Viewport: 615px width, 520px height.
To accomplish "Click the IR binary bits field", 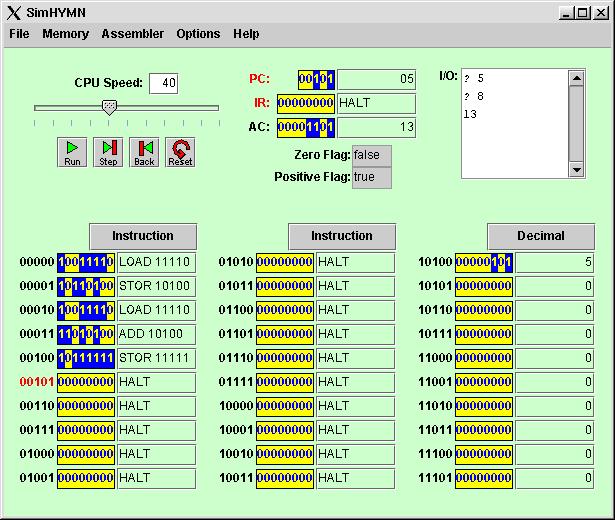I will tap(306, 104).
